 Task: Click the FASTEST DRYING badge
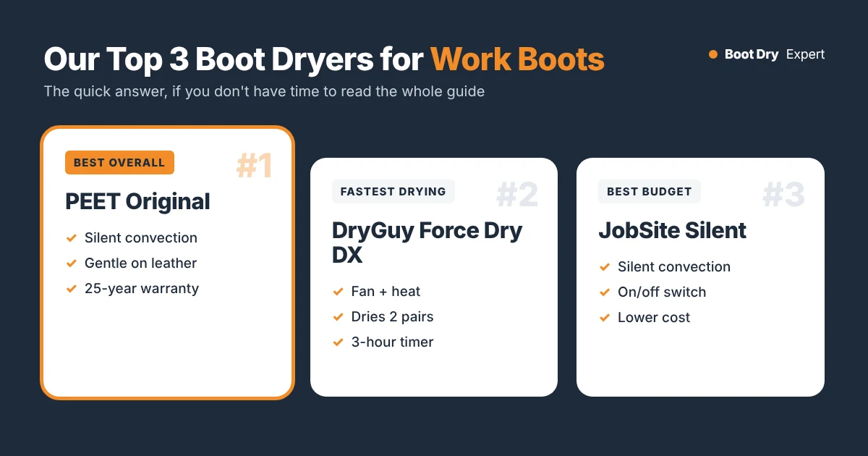393,192
